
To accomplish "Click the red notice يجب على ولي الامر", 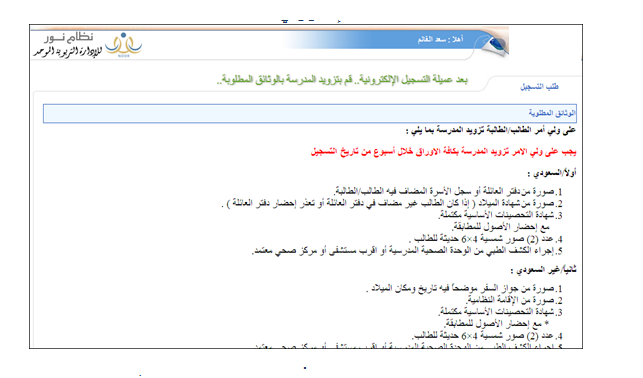I will 443,152.
